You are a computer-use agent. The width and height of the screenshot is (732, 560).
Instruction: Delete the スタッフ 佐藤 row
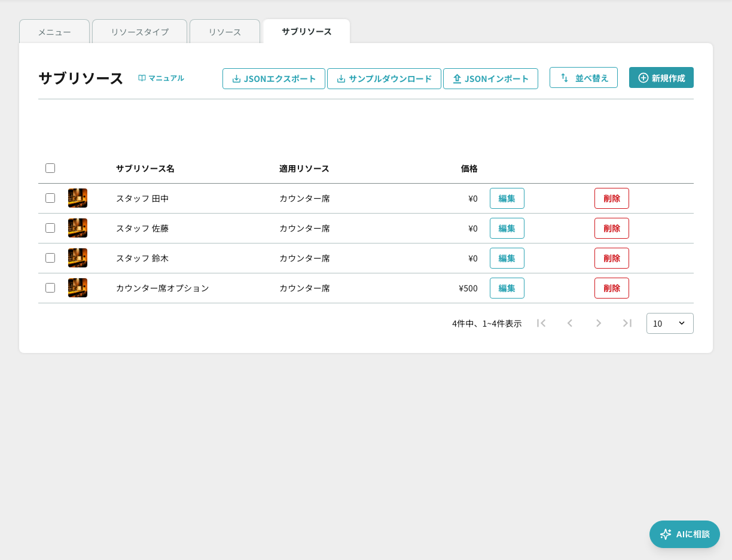click(x=612, y=228)
